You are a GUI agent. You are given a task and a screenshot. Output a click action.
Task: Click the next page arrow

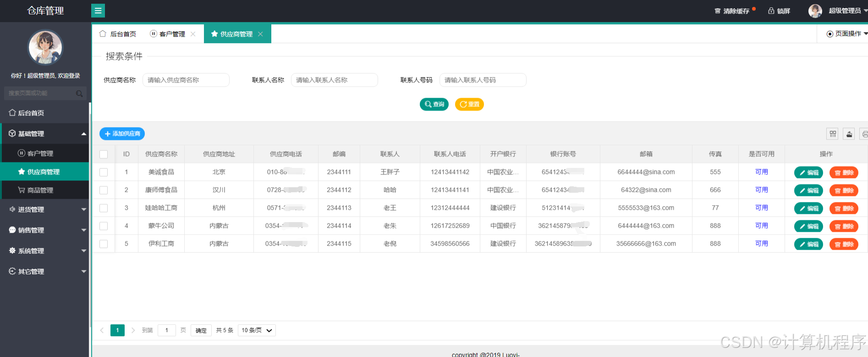[133, 330]
